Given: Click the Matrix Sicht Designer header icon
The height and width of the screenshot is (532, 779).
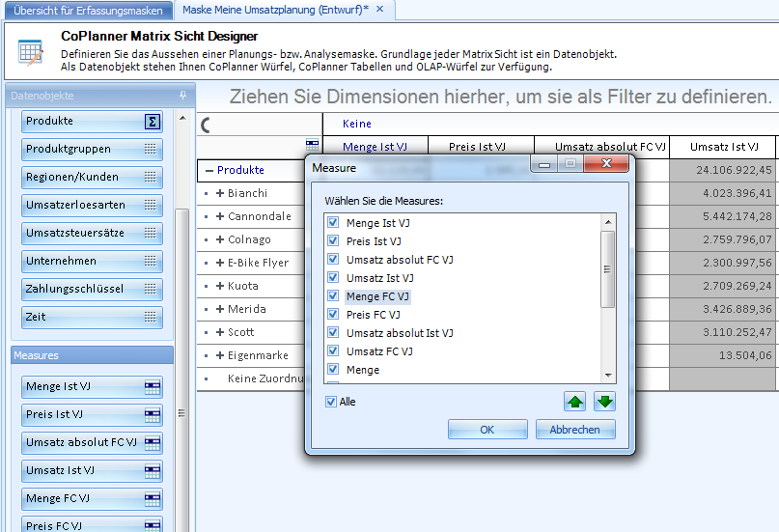Looking at the screenshot, I should [31, 52].
